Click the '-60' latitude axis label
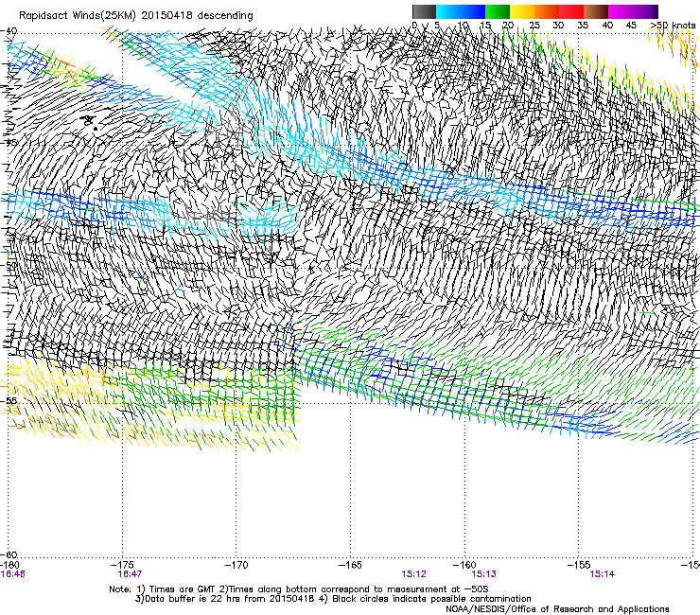Screen dimensions: 700x615 click(9, 555)
